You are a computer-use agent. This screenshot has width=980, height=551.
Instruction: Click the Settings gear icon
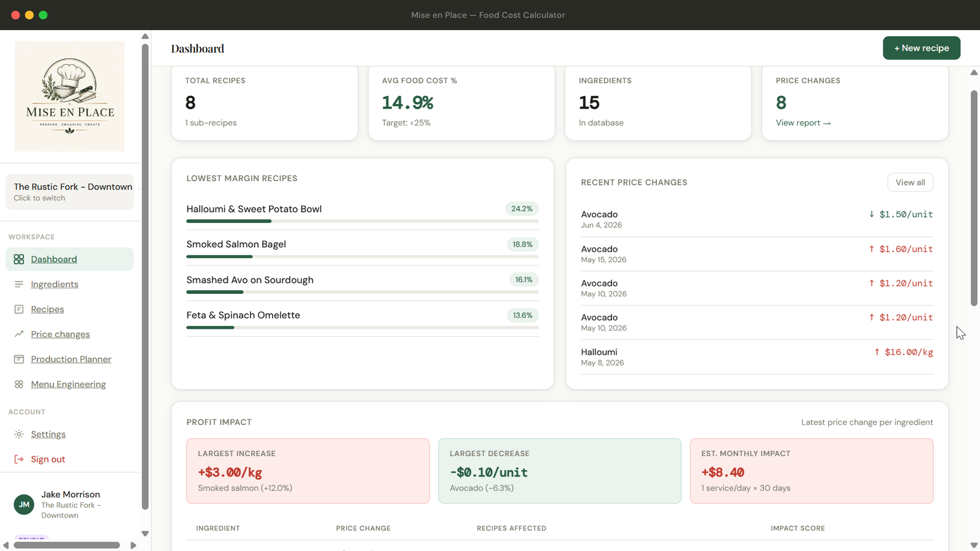(x=19, y=434)
